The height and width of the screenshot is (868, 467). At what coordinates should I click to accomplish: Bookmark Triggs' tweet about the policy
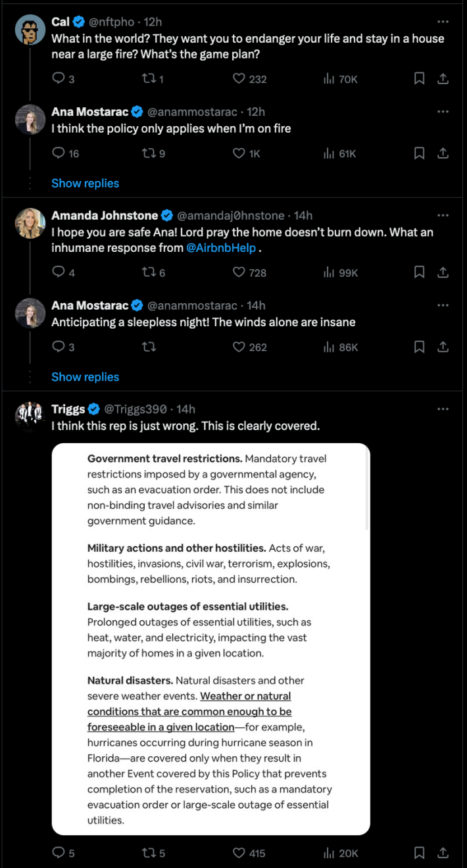tap(419, 852)
